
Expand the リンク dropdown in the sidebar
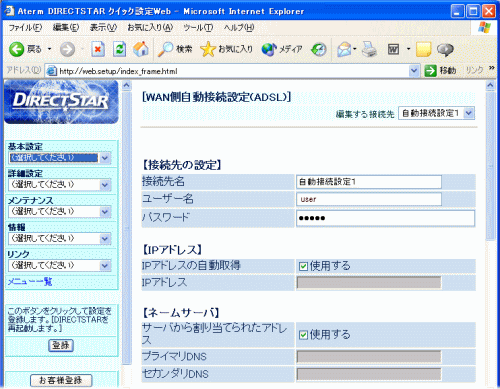tap(60, 266)
